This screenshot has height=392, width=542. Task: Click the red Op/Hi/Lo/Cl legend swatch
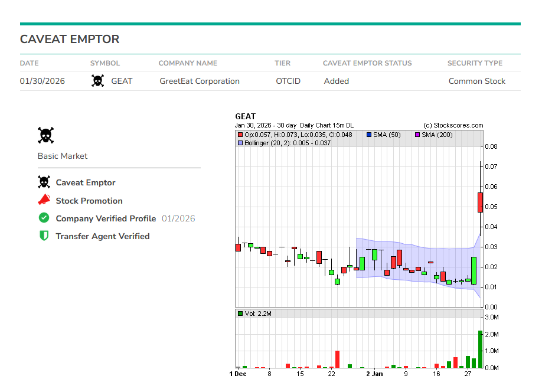[x=240, y=135]
